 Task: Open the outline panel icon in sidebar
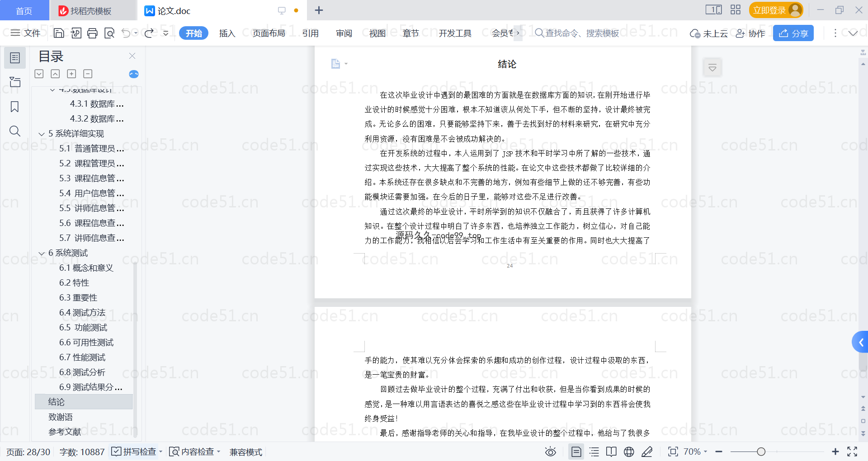pos(15,58)
